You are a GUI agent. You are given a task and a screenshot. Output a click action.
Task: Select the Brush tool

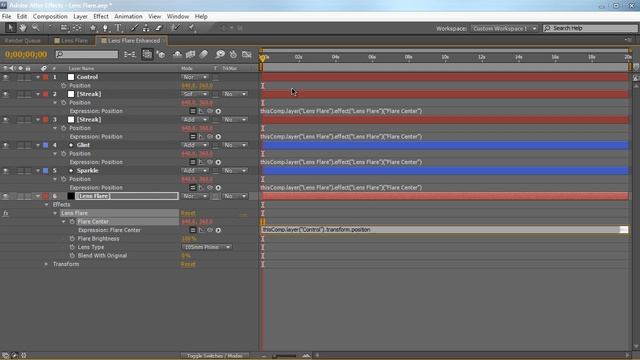[x=134, y=28]
